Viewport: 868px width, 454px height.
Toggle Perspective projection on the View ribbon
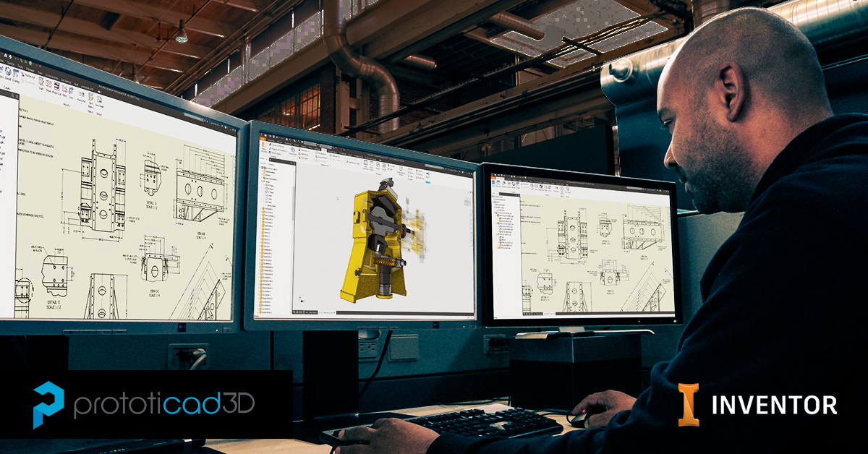(x=317, y=152)
